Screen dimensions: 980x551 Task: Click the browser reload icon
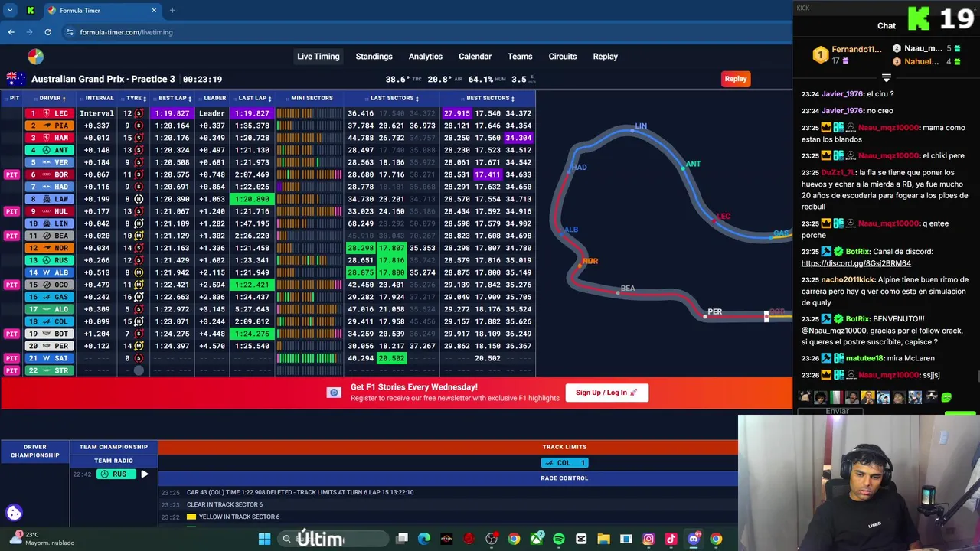tap(47, 32)
